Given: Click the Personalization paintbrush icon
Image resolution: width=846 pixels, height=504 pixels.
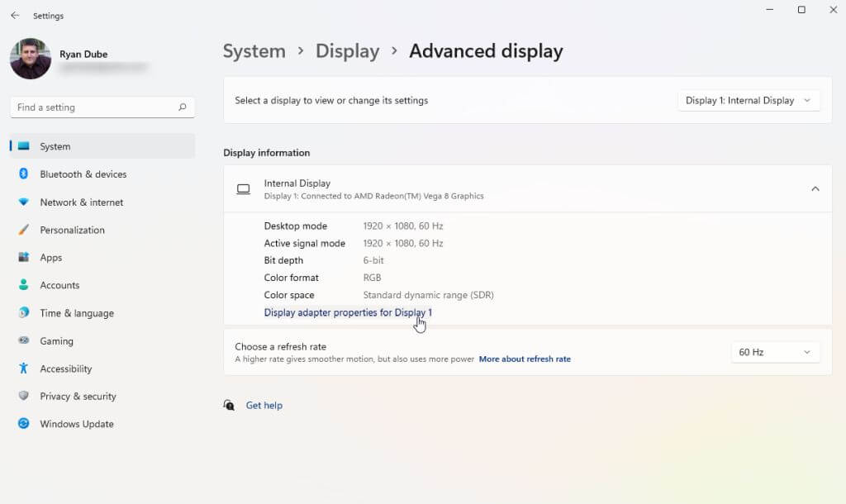Looking at the screenshot, I should 24,230.
